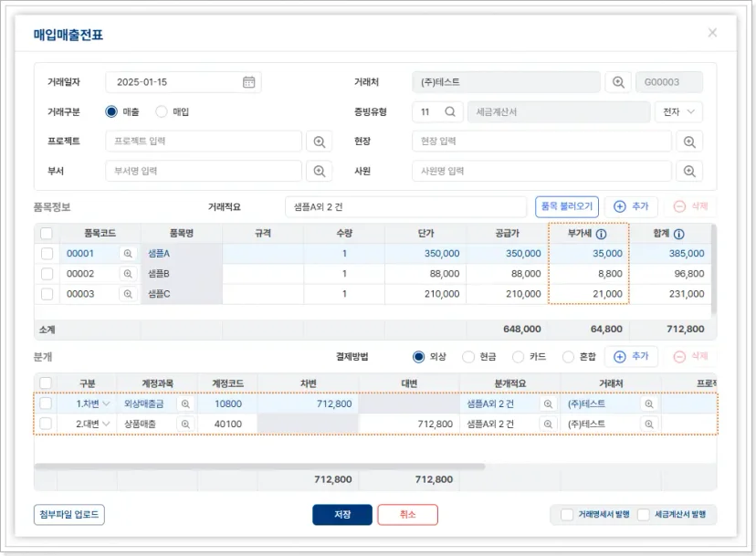This screenshot has width=756, height=556.
Task: Click the 증빙유형 code search magnifier
Action: click(450, 112)
